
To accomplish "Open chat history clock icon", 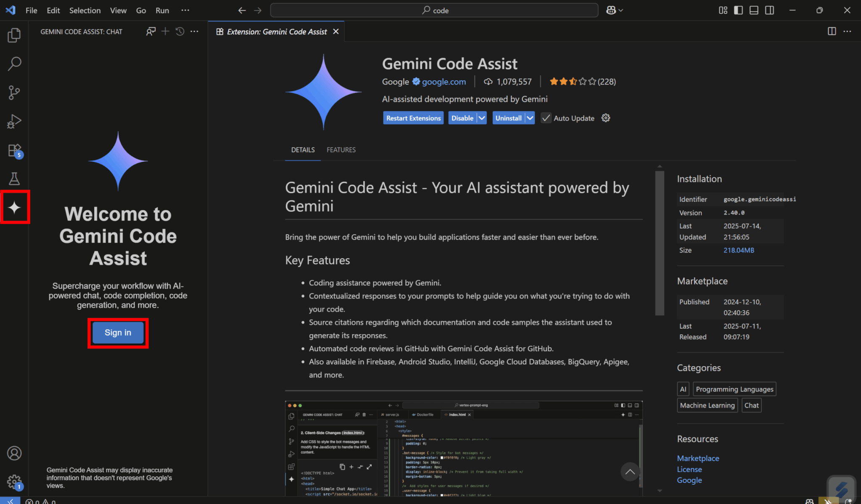I will pyautogui.click(x=180, y=32).
